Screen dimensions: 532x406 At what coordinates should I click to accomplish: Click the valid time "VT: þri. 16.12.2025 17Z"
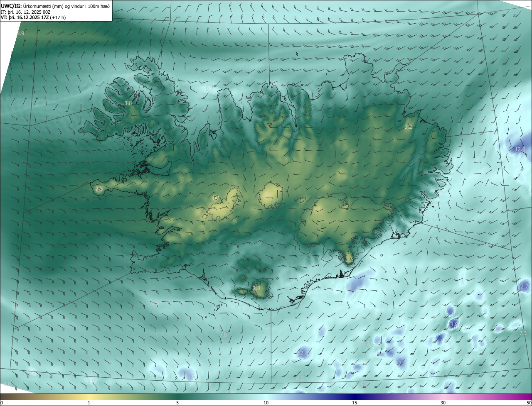25,17
